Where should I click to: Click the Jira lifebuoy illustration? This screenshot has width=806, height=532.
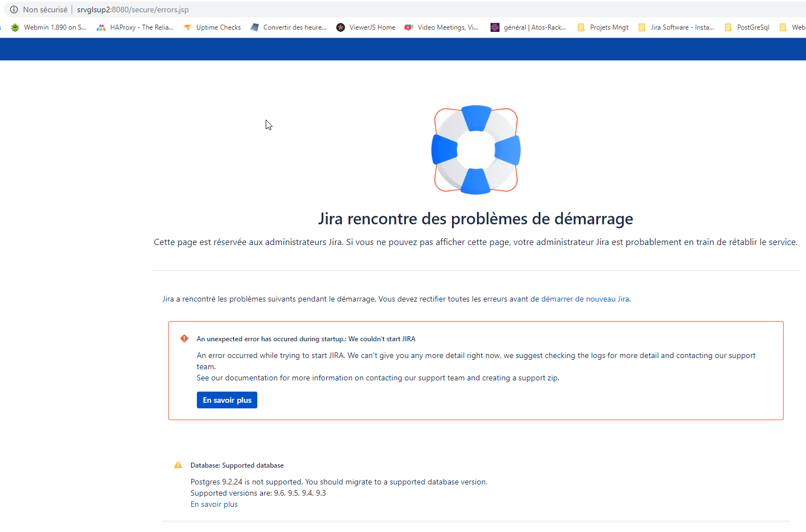tap(476, 150)
